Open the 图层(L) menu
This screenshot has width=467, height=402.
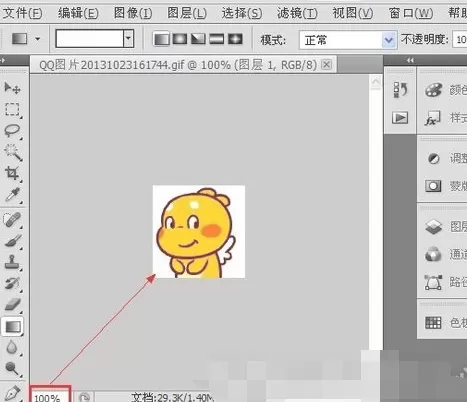(x=187, y=13)
